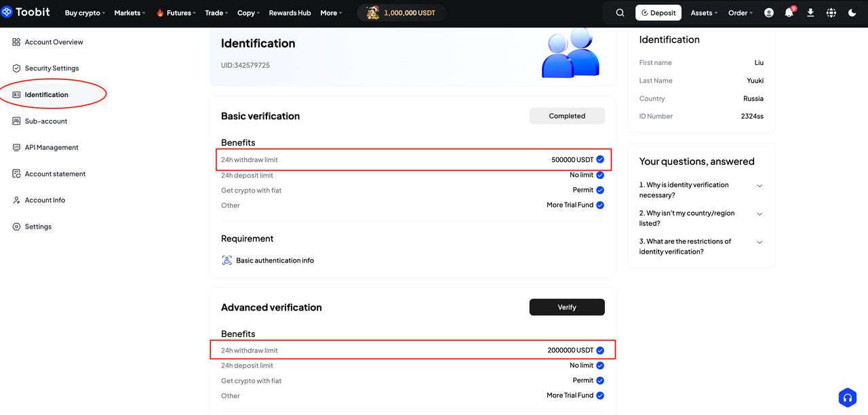
Task: Open the Markets dropdown menu
Action: click(130, 13)
